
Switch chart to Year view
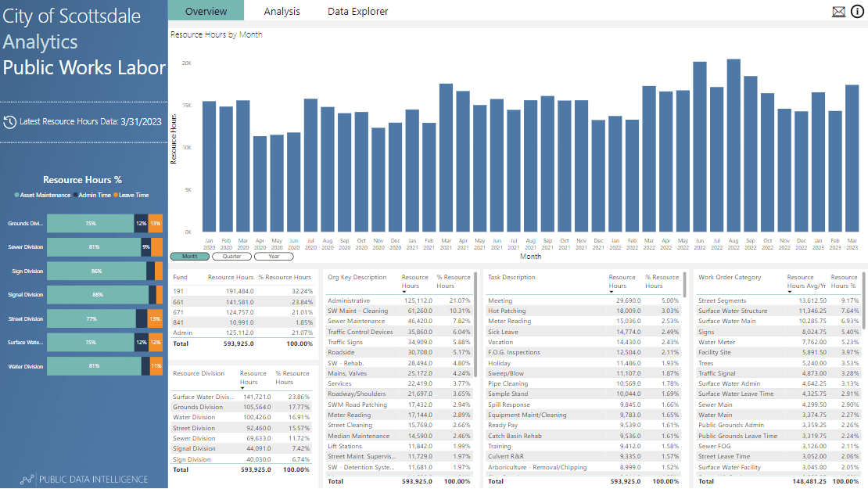tap(274, 257)
